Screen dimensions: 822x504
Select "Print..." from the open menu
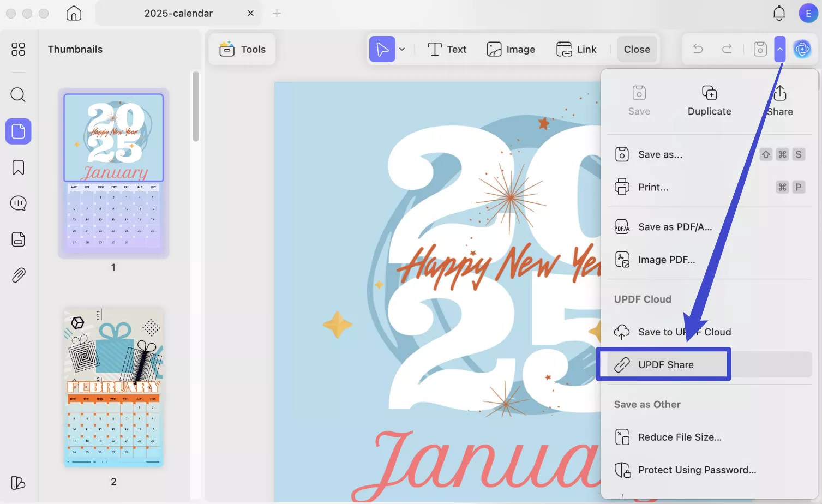click(653, 187)
